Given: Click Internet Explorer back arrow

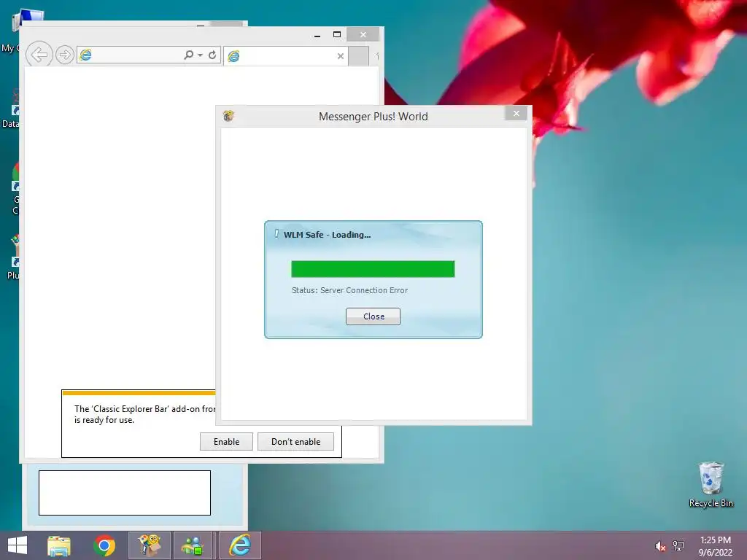Looking at the screenshot, I should click(x=39, y=55).
